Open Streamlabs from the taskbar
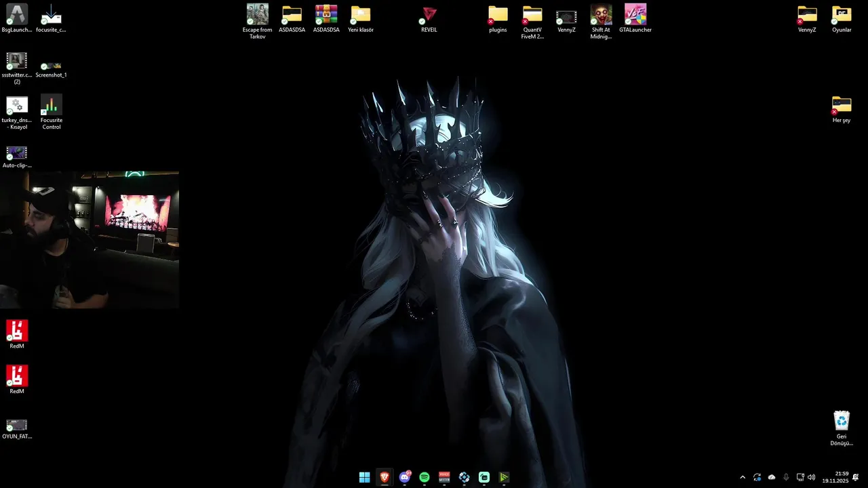 [x=484, y=477]
